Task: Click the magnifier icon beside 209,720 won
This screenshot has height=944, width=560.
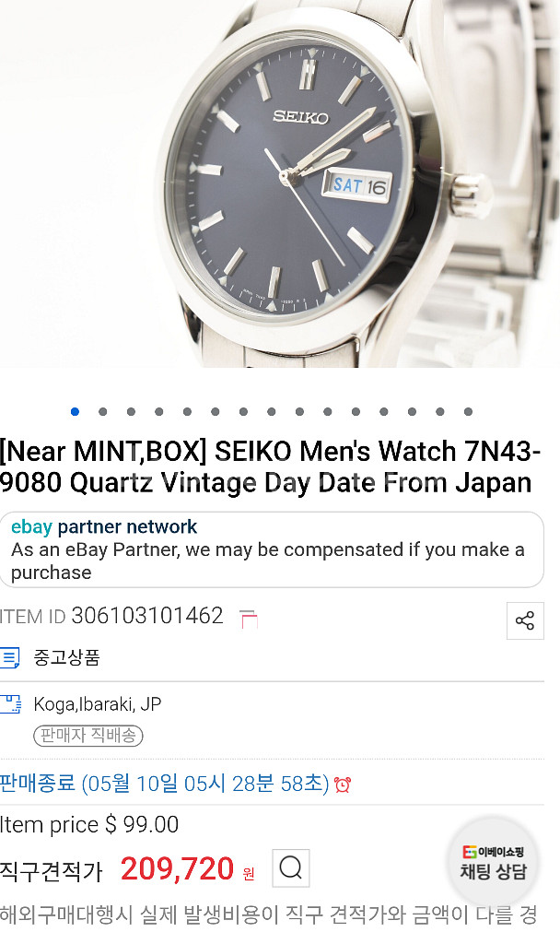Action: click(291, 868)
